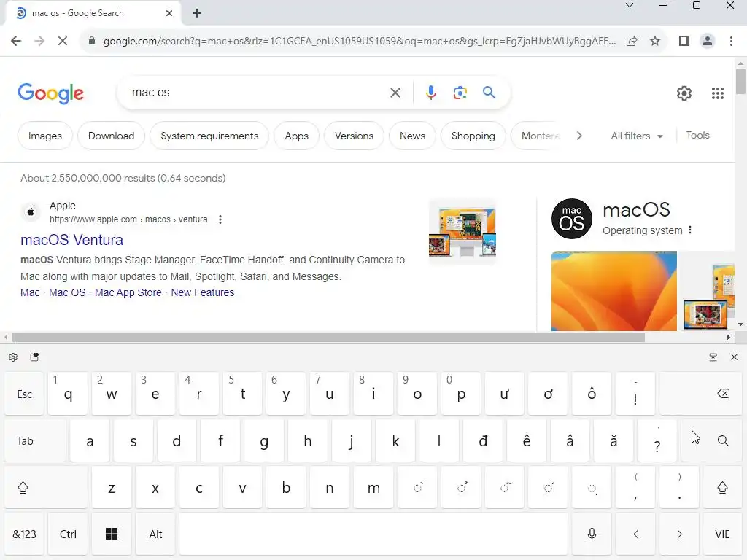
Task: Click the horizontal page scrollbar
Action: pyautogui.click(x=328, y=337)
